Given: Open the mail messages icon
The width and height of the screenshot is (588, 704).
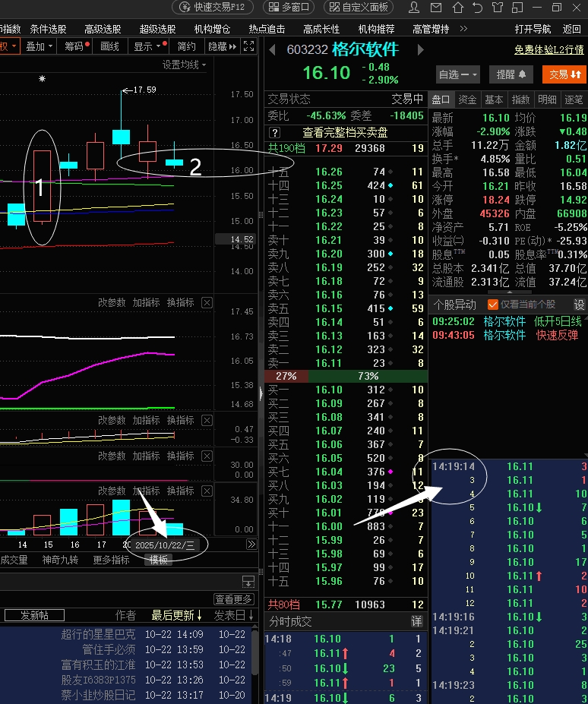Looking at the screenshot, I should [436, 7].
